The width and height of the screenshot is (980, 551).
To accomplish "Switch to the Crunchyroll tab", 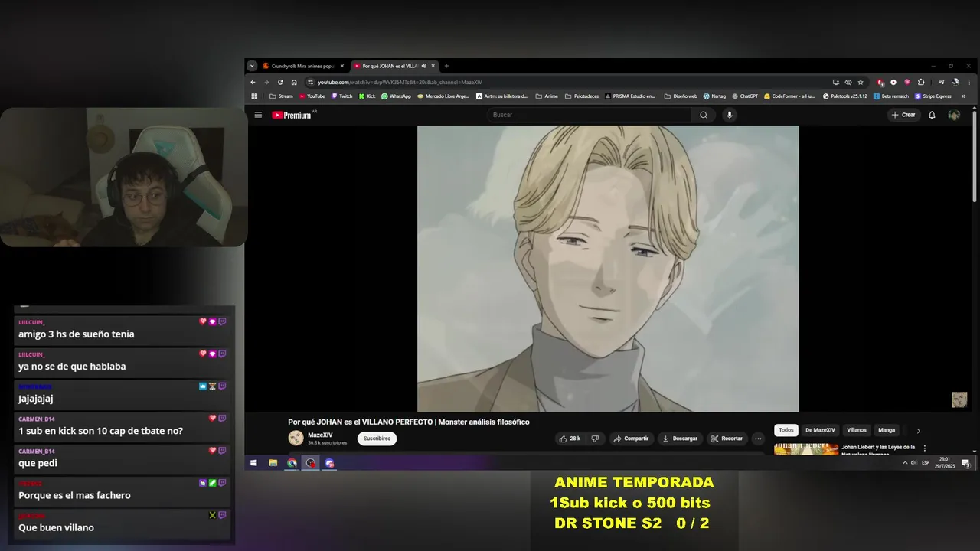I will pos(303,66).
